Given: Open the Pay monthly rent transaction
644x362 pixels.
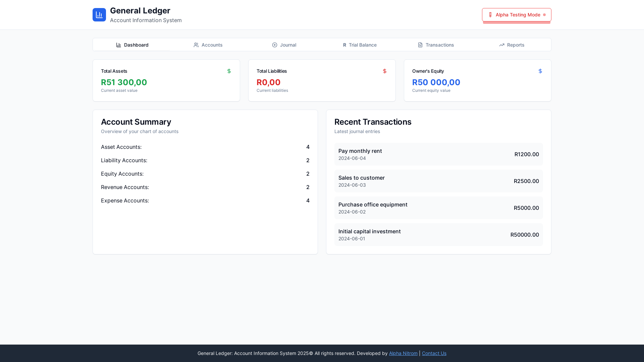Looking at the screenshot, I should click(x=438, y=154).
